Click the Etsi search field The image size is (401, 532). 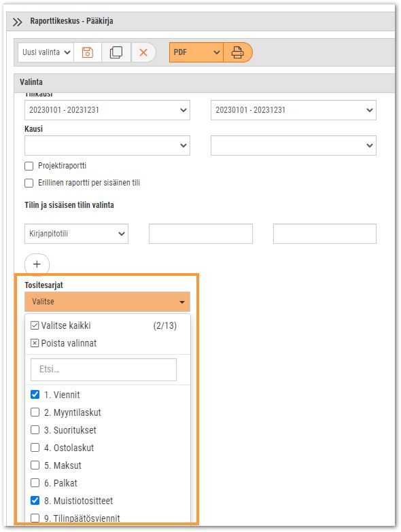coord(103,369)
